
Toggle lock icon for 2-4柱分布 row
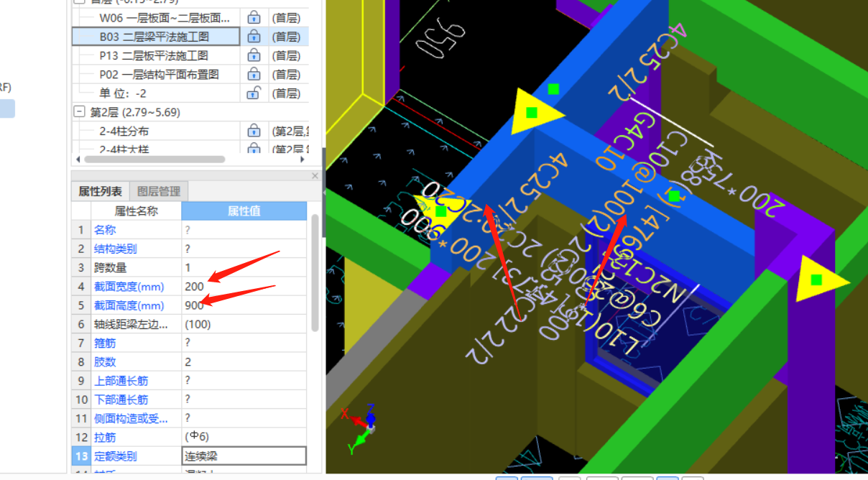click(x=253, y=131)
